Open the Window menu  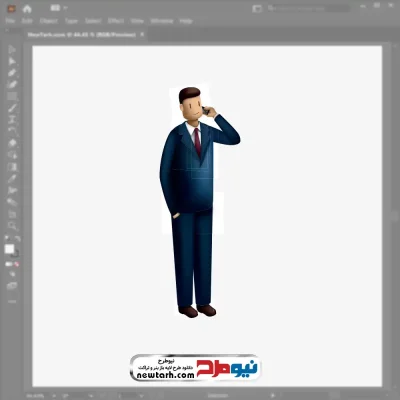(162, 21)
